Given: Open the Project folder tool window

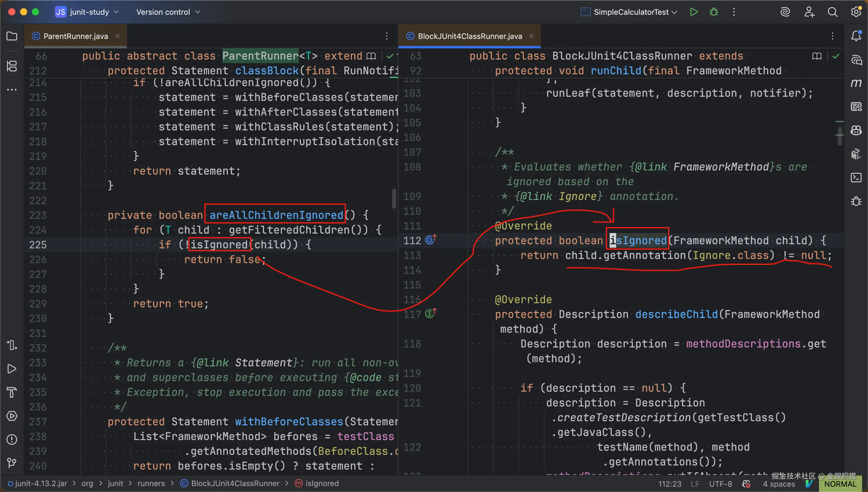Looking at the screenshot, I should point(12,36).
